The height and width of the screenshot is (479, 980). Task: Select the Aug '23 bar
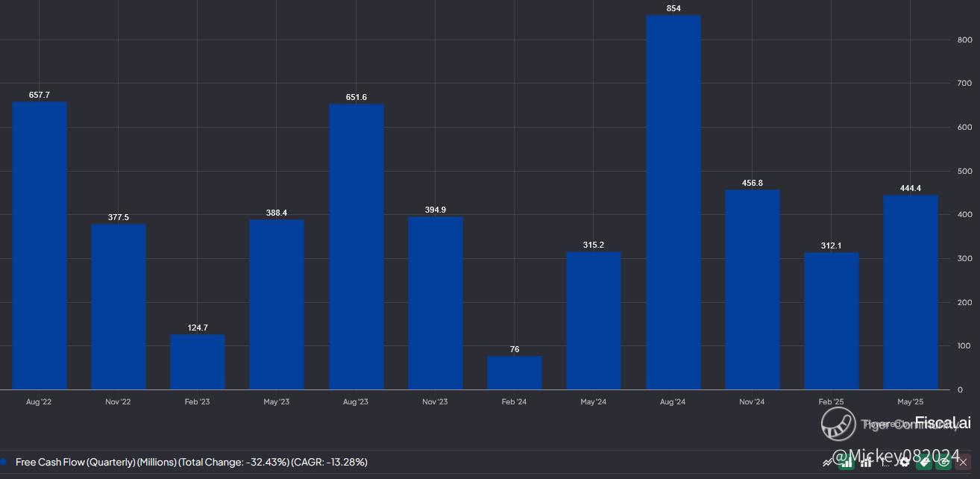coord(356,247)
